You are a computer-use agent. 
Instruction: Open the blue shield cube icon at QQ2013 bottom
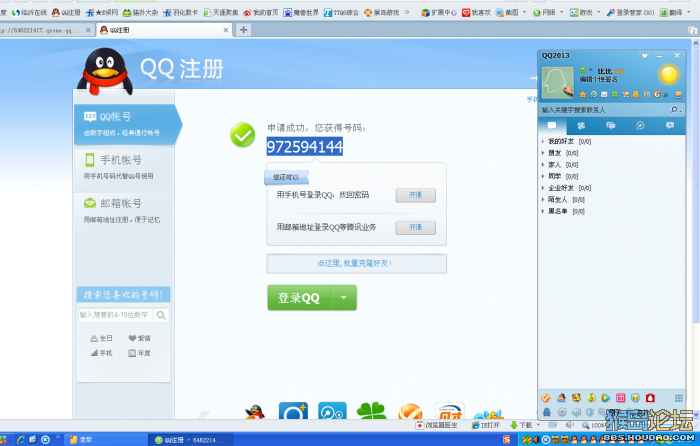[635, 398]
